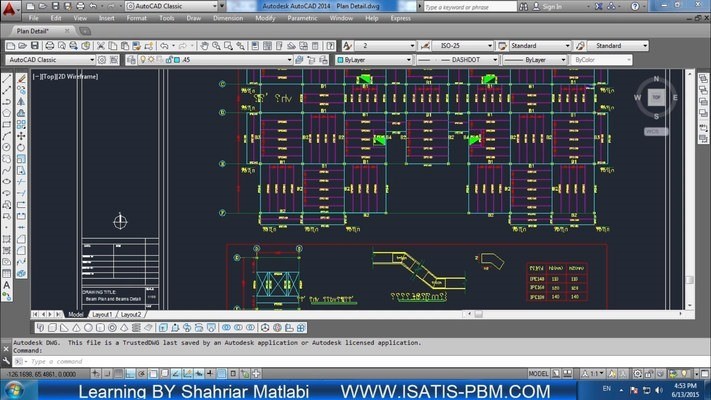
Task: Select the Rotate tool in Modify toolbar
Action: tap(21, 147)
